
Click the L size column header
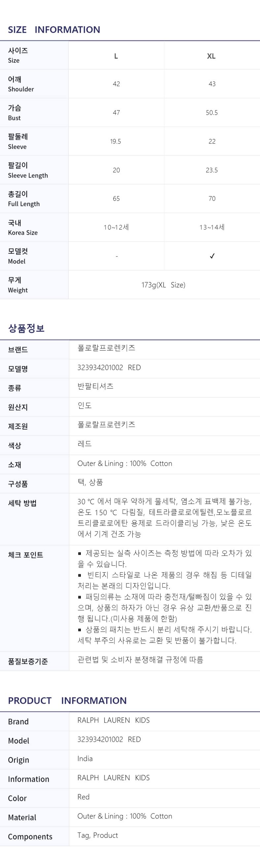click(x=116, y=56)
